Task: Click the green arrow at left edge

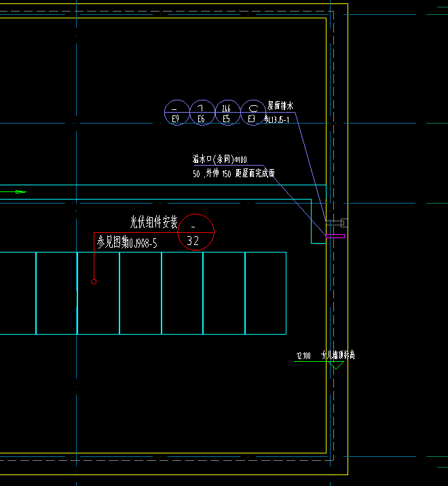Action: (19, 192)
